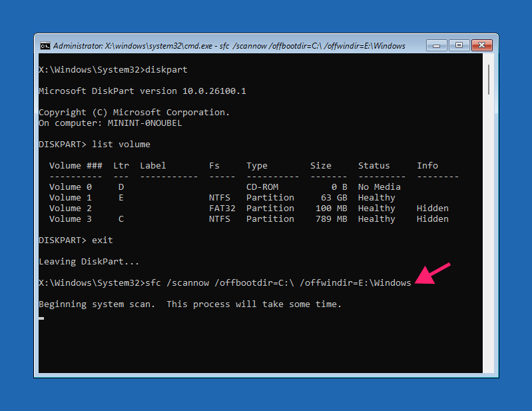
Task: Click 'CD-ROM' type cell
Action: coord(262,187)
